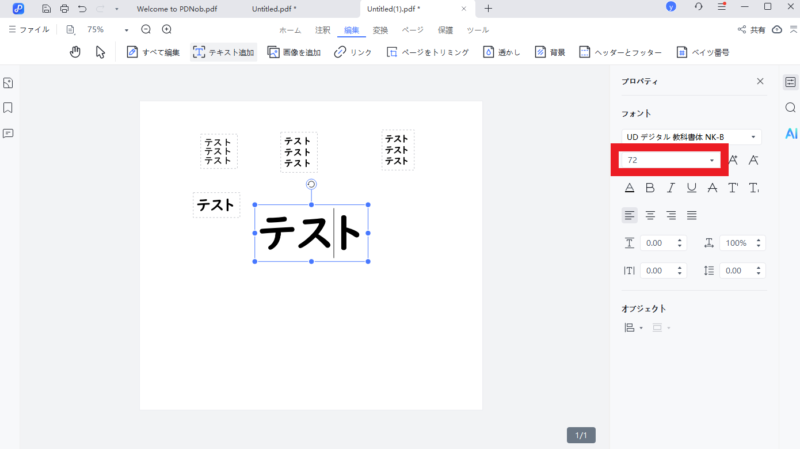Click the zoom in magnifier icon

pyautogui.click(x=165, y=30)
